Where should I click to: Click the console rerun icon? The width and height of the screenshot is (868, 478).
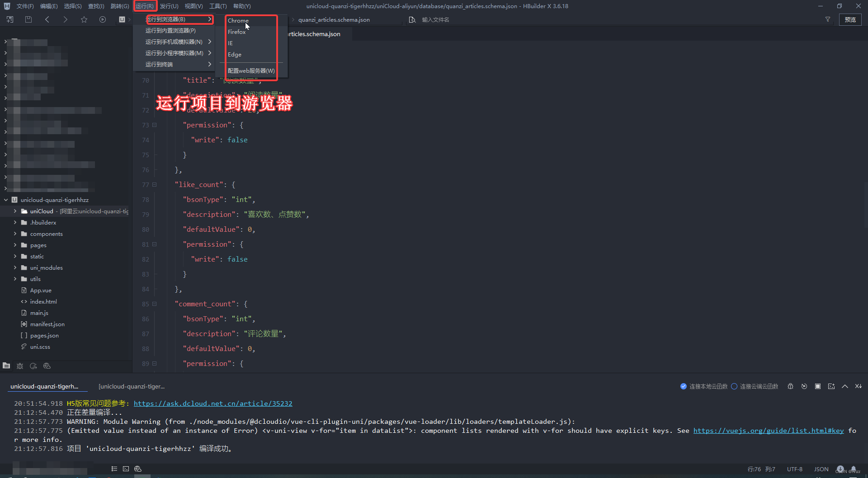pyautogui.click(x=804, y=386)
